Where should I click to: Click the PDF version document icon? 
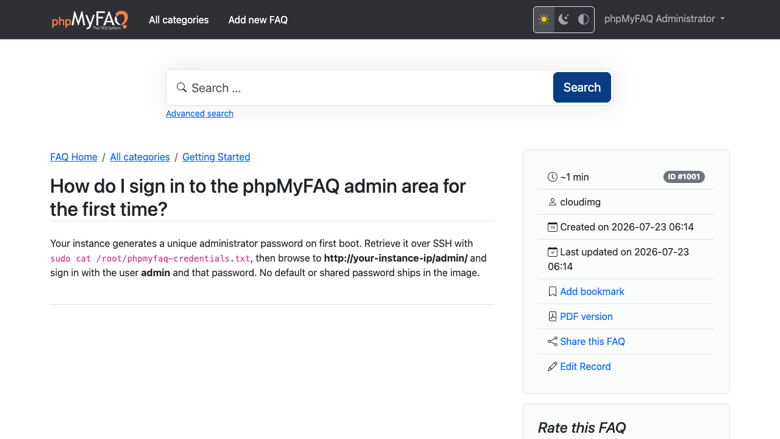point(552,316)
